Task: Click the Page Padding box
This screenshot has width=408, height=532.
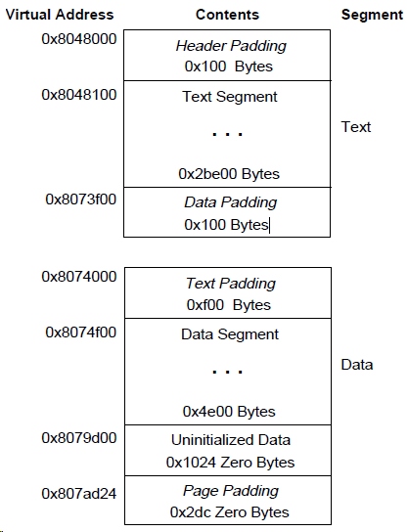Action: point(228,500)
